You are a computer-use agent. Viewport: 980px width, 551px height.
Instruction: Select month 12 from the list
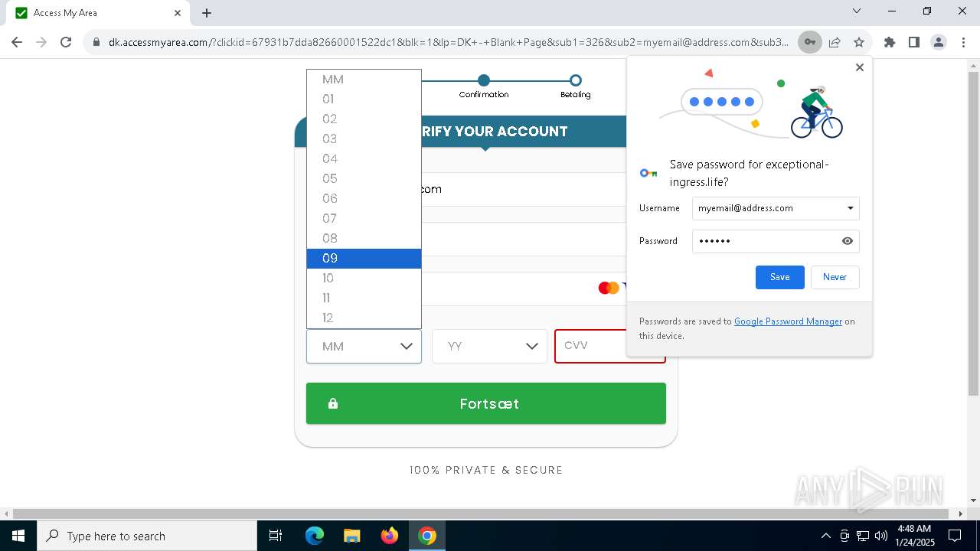coord(364,318)
